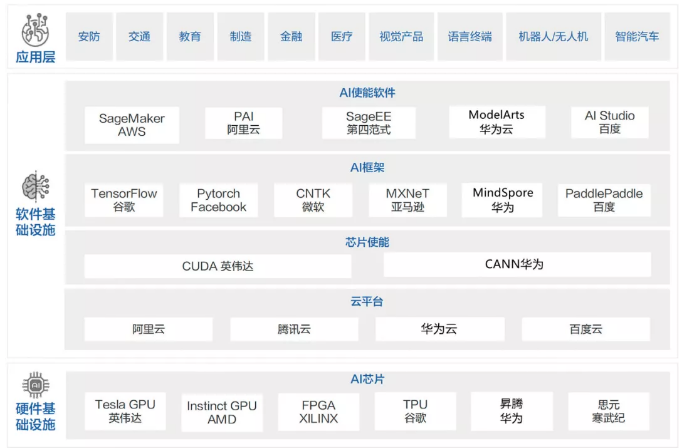Click the MXNeT 亚马逊 box
Viewport: 679px width, 448px height.
407,200
